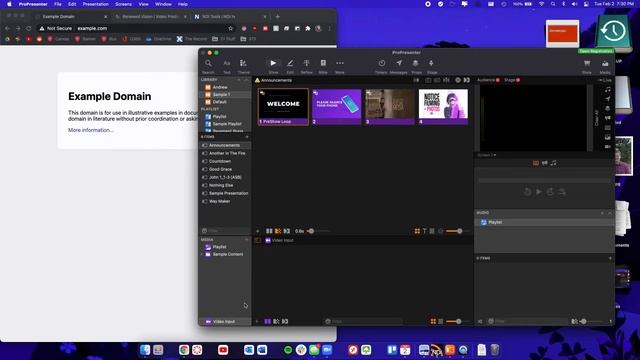640x360 pixels.
Task: Follow More information link in browser
Action: (x=91, y=130)
